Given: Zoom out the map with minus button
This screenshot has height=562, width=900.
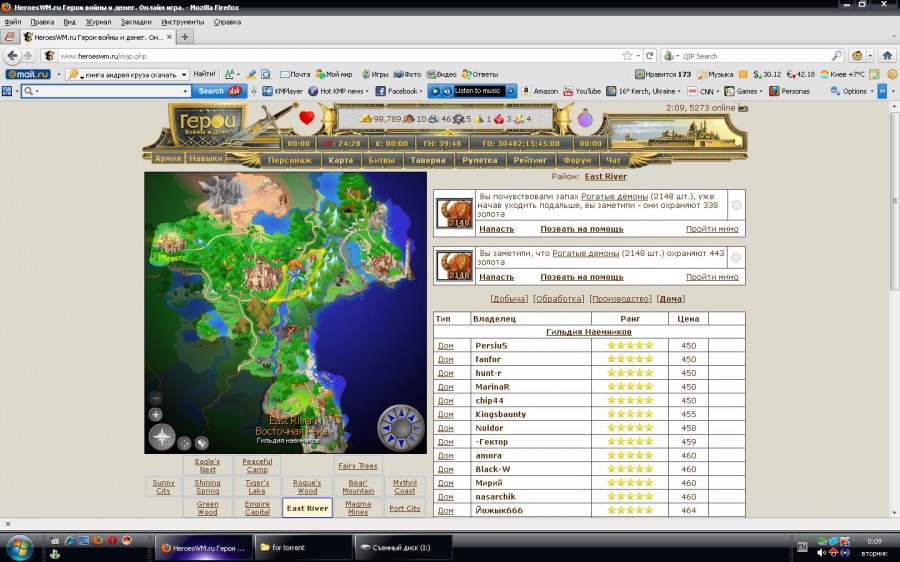Looking at the screenshot, I should [156, 398].
